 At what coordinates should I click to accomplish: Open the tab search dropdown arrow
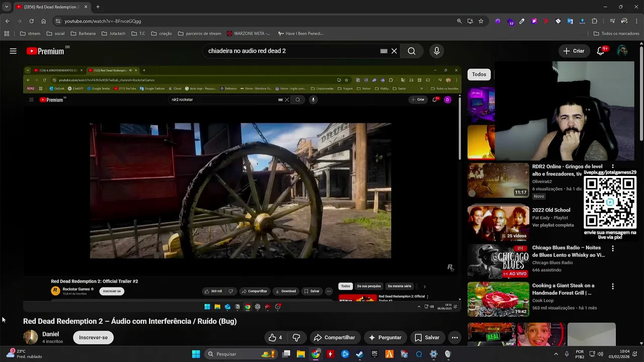pos(7,7)
